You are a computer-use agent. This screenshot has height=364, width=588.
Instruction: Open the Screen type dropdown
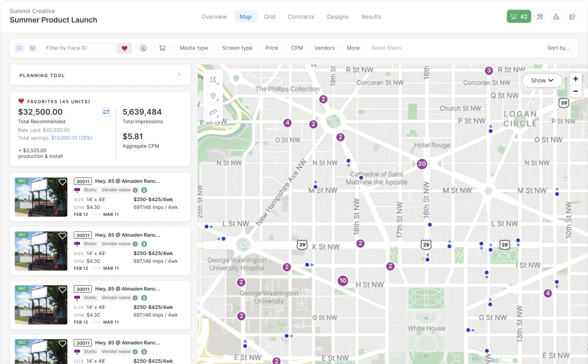(237, 48)
